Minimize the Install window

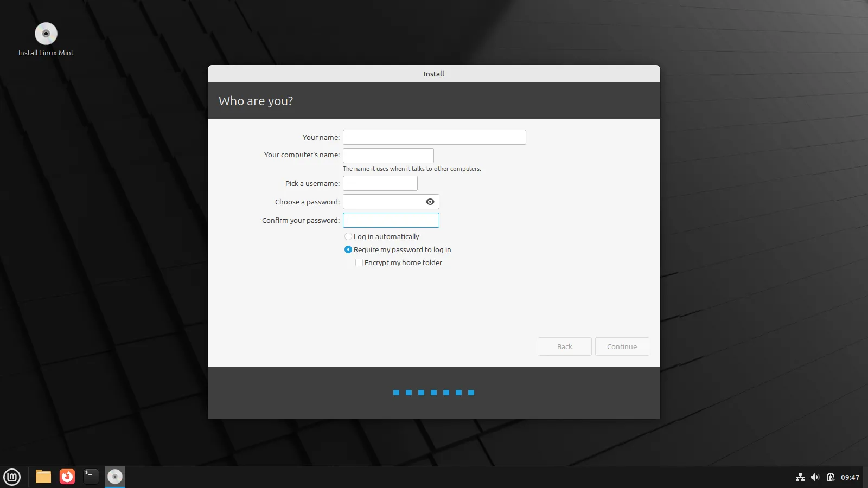pyautogui.click(x=651, y=74)
